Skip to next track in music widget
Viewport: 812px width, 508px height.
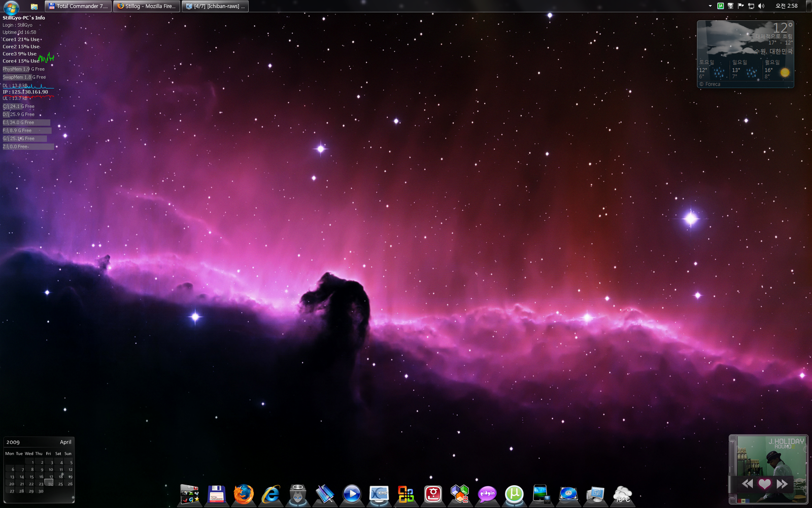click(782, 484)
